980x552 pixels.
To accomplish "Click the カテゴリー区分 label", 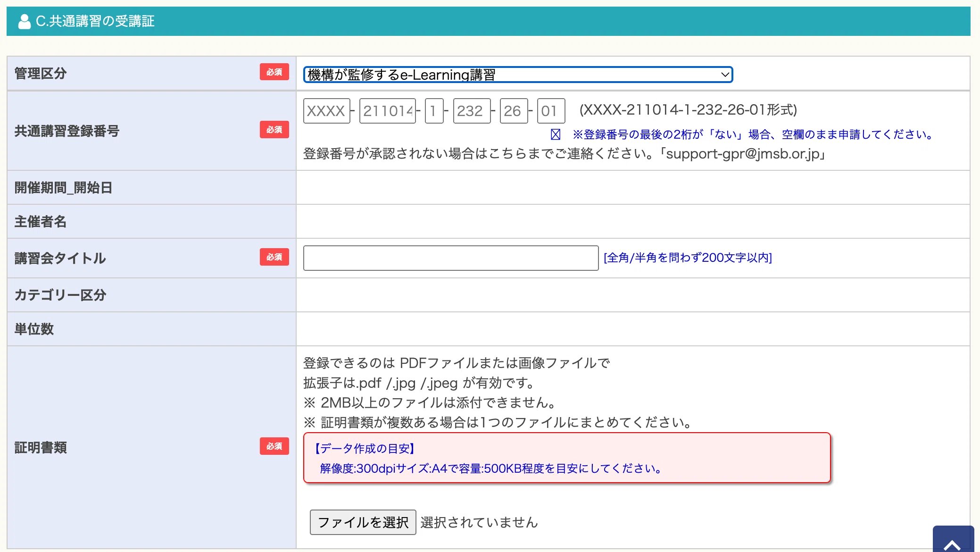I will tap(60, 295).
